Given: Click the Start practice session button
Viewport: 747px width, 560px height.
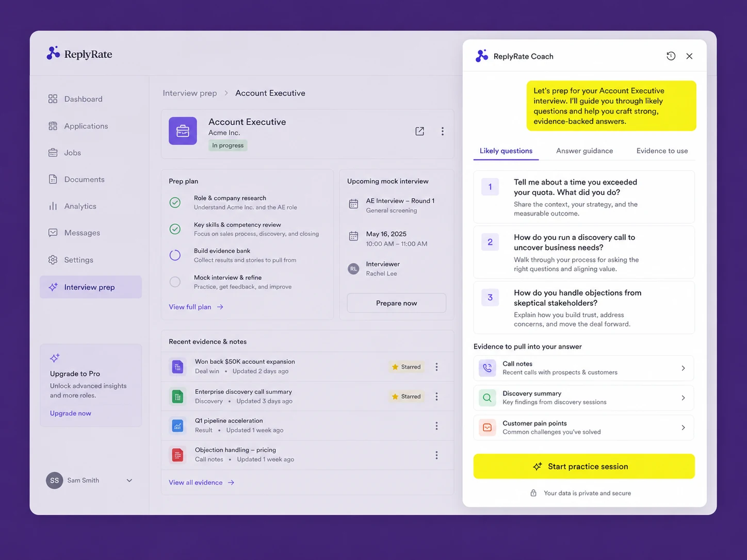Looking at the screenshot, I should pos(584,466).
